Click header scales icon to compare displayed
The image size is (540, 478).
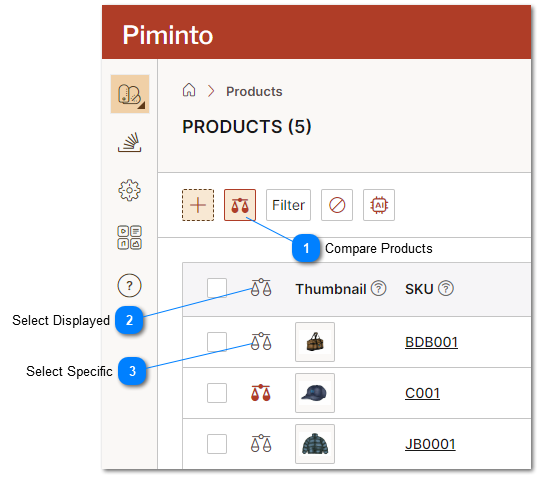coord(261,288)
